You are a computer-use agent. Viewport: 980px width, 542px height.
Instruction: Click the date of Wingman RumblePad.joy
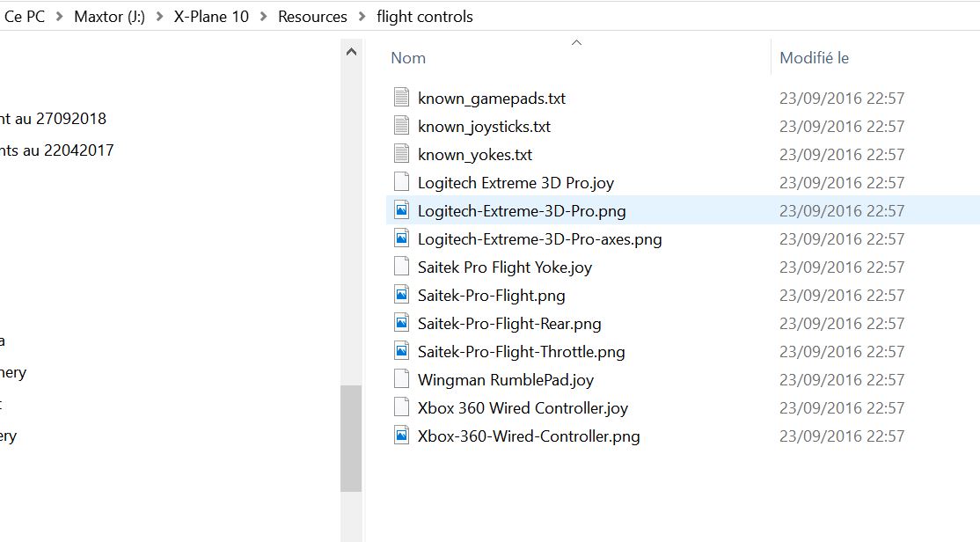coord(841,379)
